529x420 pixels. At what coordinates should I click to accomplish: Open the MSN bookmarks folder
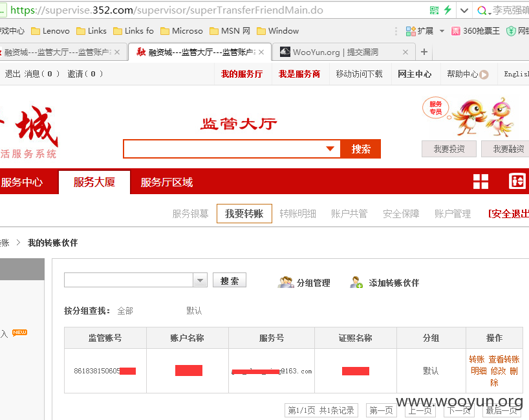tap(230, 31)
